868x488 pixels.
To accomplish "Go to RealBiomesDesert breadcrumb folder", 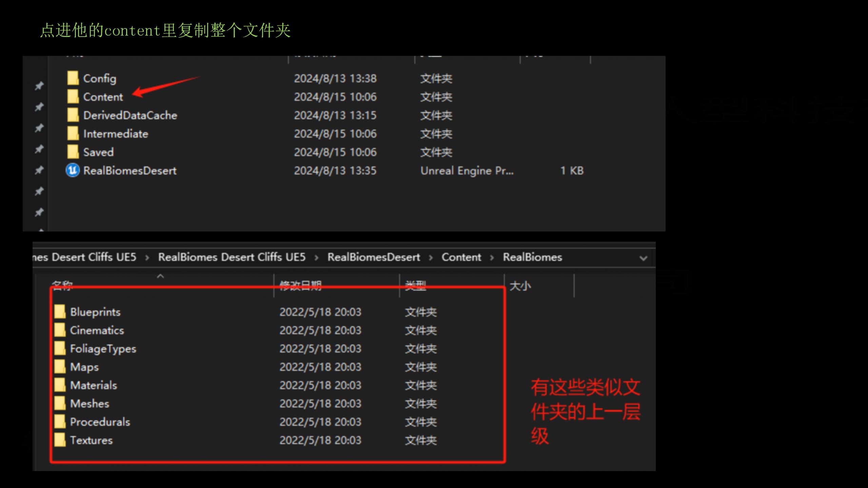I will 374,257.
